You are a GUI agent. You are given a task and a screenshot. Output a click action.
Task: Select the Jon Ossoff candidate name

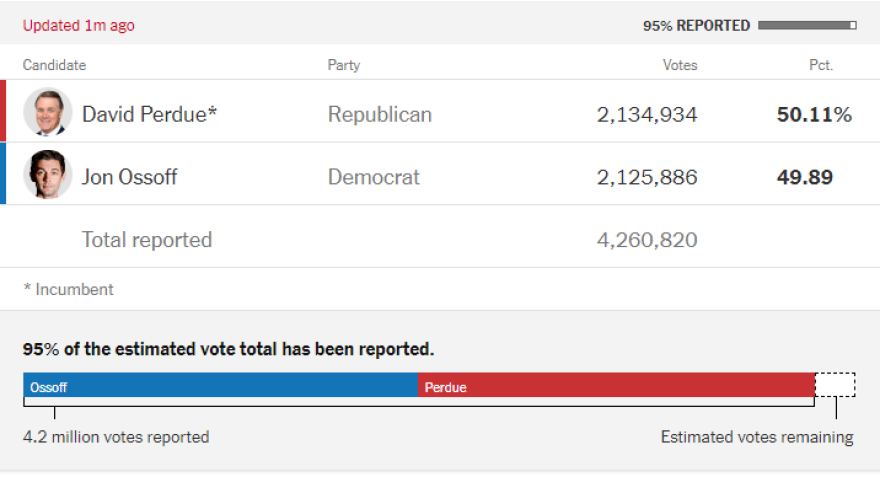click(129, 177)
